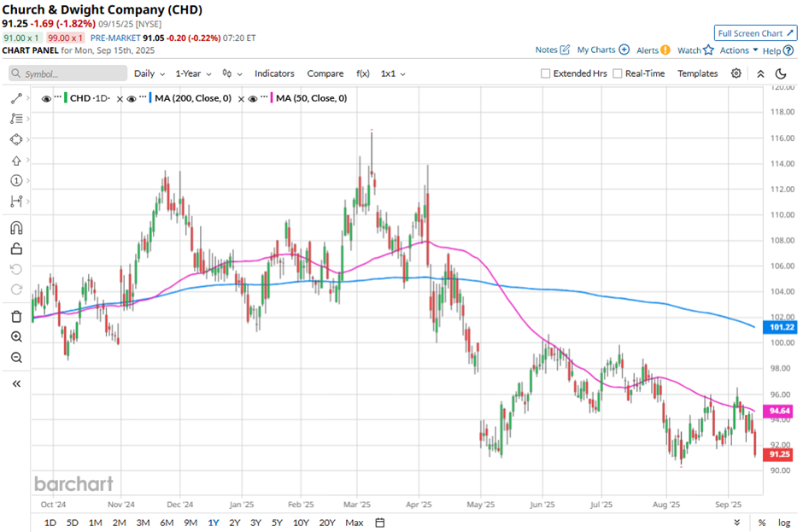Click the My Charts plus icon
Viewport: 803px width, 532px height.
(624, 50)
